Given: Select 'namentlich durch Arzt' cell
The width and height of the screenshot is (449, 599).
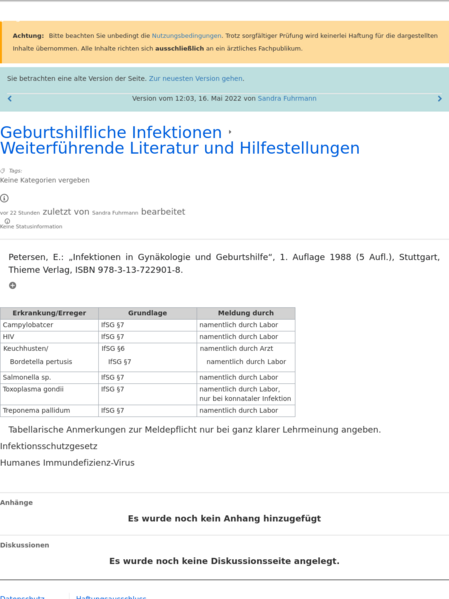Looking at the screenshot, I should pyautogui.click(x=237, y=348).
